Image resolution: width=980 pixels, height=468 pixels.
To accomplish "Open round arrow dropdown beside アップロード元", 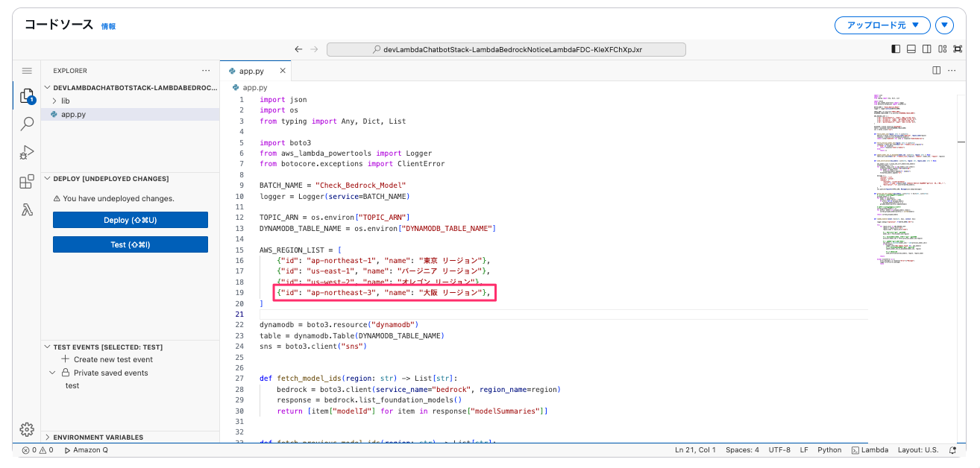I will (x=945, y=25).
